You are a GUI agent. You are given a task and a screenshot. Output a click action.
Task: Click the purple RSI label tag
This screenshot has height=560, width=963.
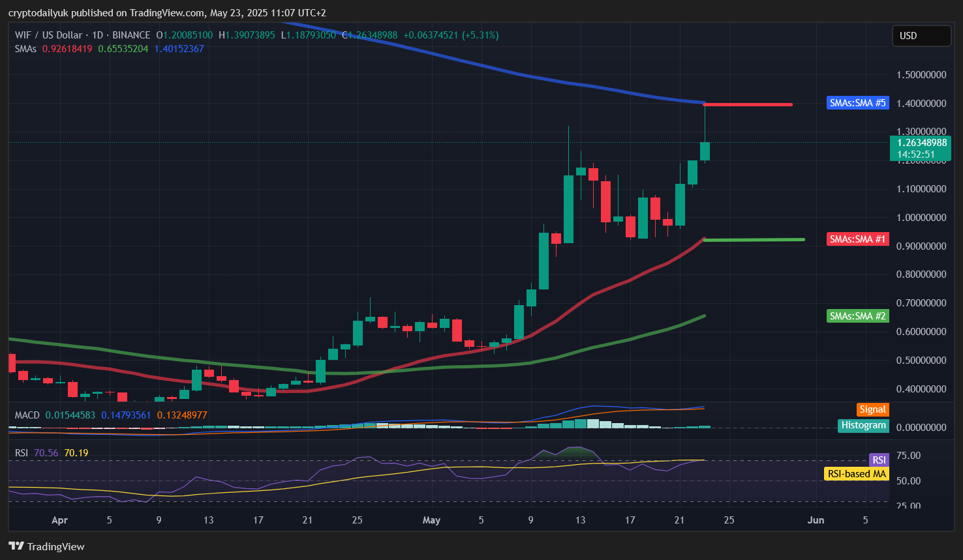pyautogui.click(x=879, y=460)
